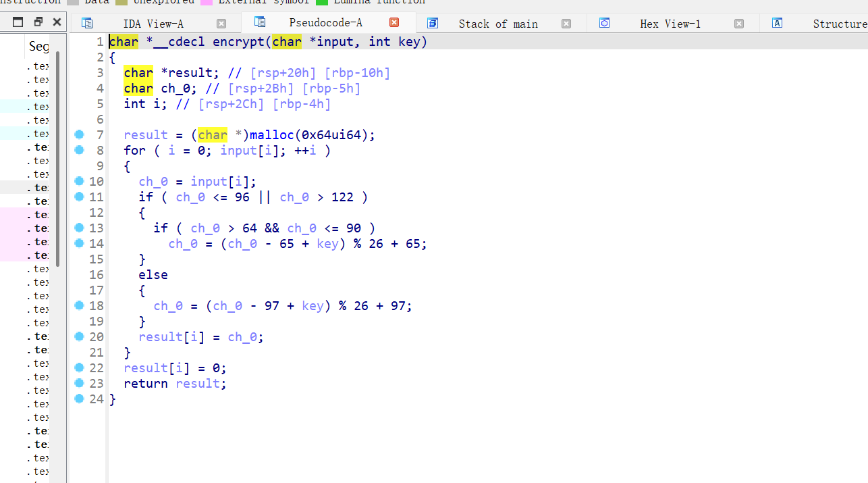Close the Stack of main tab
The image size is (868, 483).
pos(566,24)
